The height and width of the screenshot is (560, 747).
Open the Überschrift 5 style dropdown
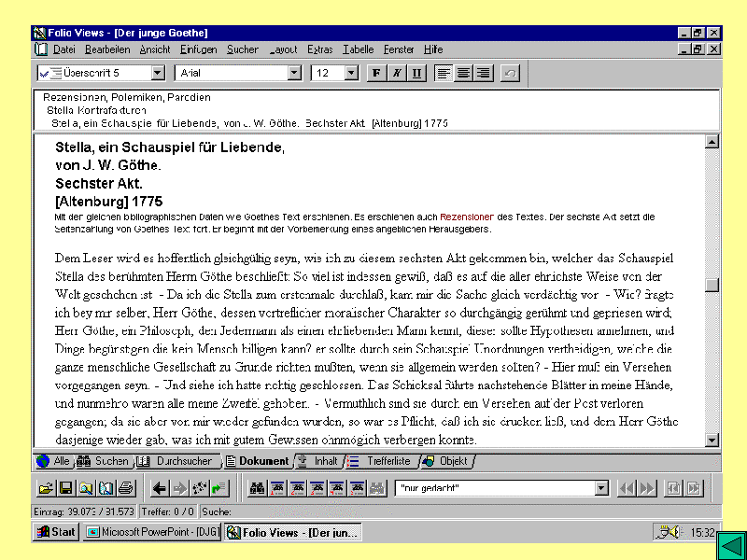pos(157,73)
